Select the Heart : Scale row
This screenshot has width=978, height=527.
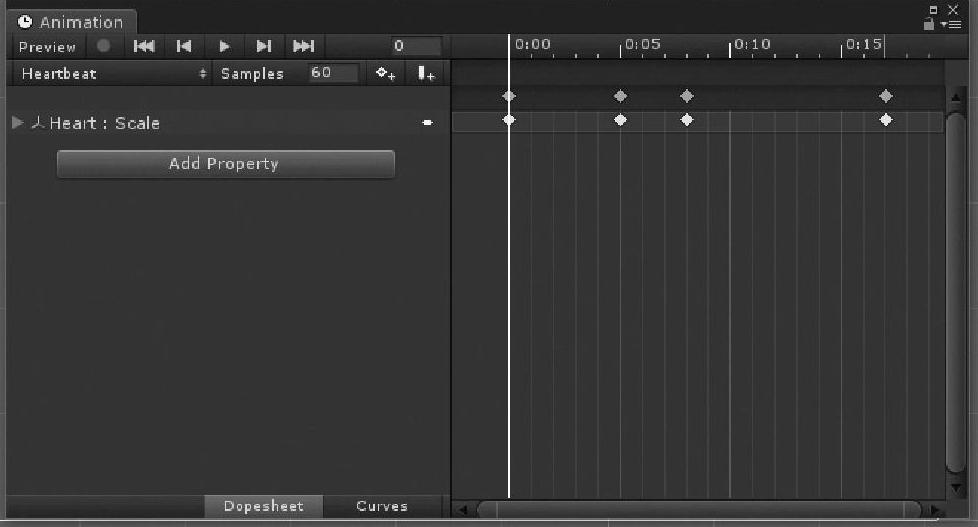coord(228,123)
